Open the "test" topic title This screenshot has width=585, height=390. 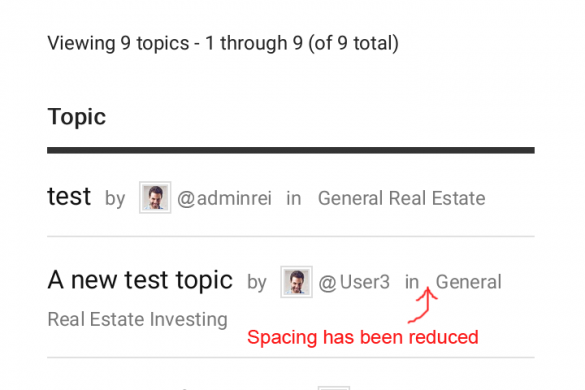tap(69, 196)
